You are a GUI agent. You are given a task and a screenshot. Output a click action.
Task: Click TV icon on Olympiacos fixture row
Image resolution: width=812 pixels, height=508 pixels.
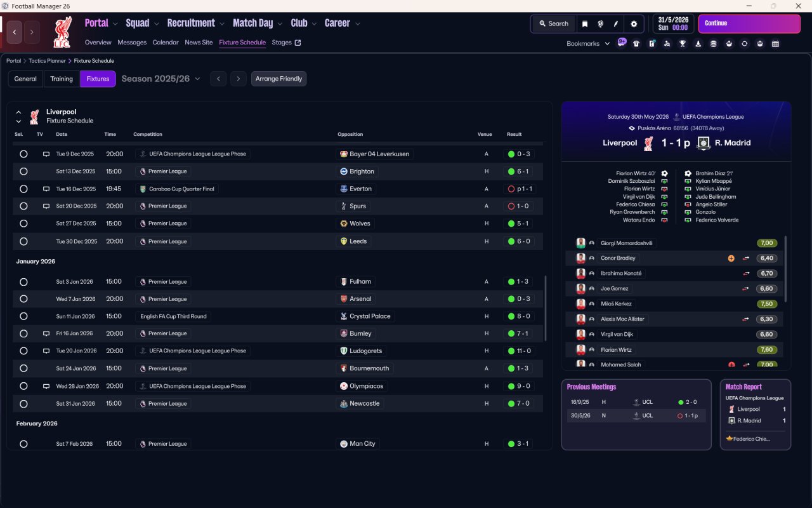(x=46, y=386)
